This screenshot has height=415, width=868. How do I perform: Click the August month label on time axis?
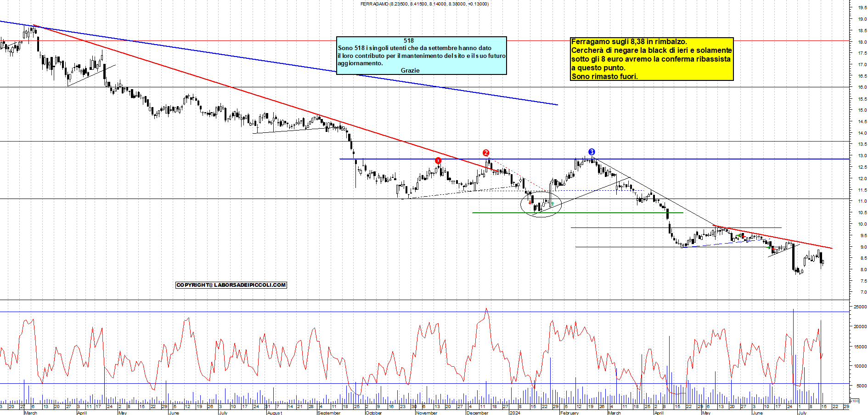275,413
